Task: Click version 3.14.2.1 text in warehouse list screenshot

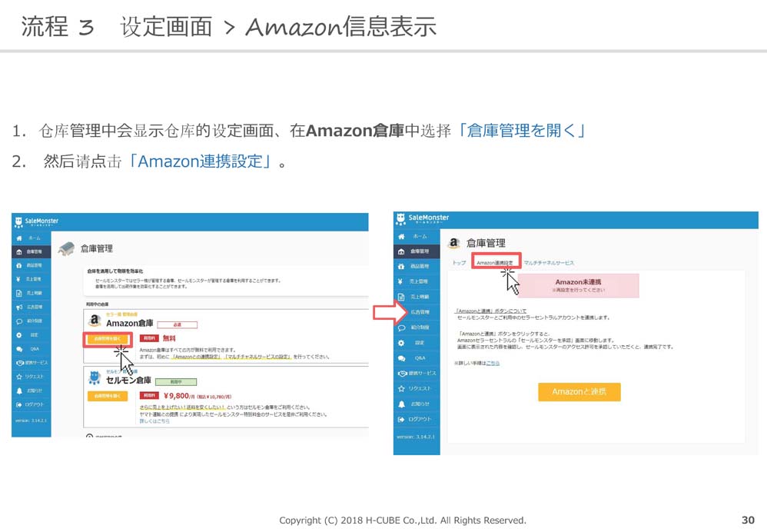Action: [x=31, y=421]
